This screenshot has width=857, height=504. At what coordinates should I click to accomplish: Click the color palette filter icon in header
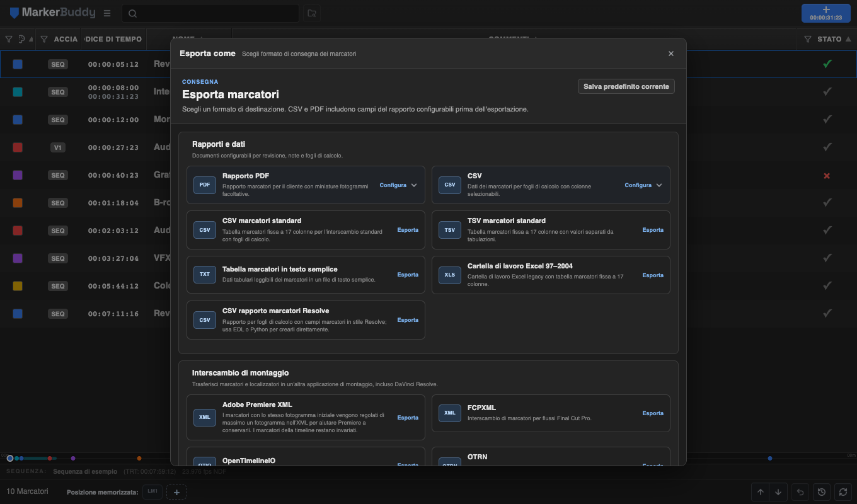coord(22,39)
